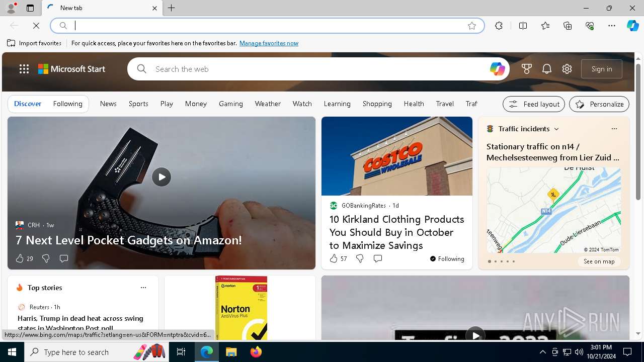
Task: Open the Collections icon
Action: pyautogui.click(x=568, y=26)
